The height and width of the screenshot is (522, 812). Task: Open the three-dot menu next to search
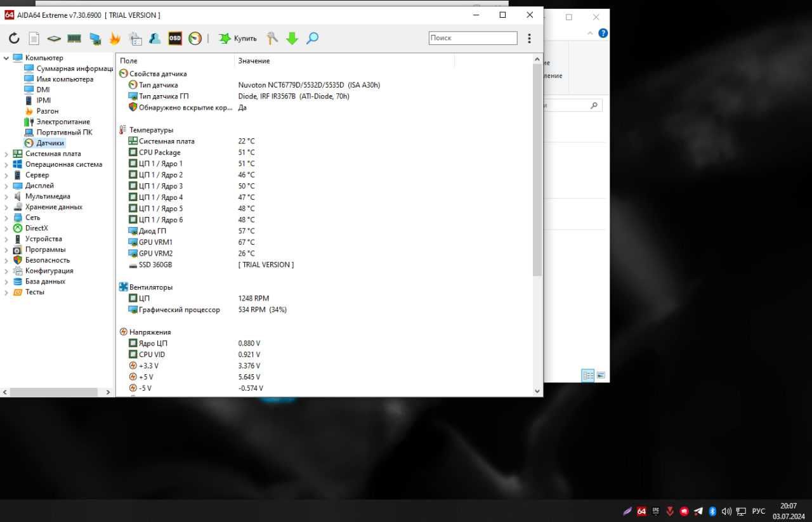pyautogui.click(x=530, y=39)
